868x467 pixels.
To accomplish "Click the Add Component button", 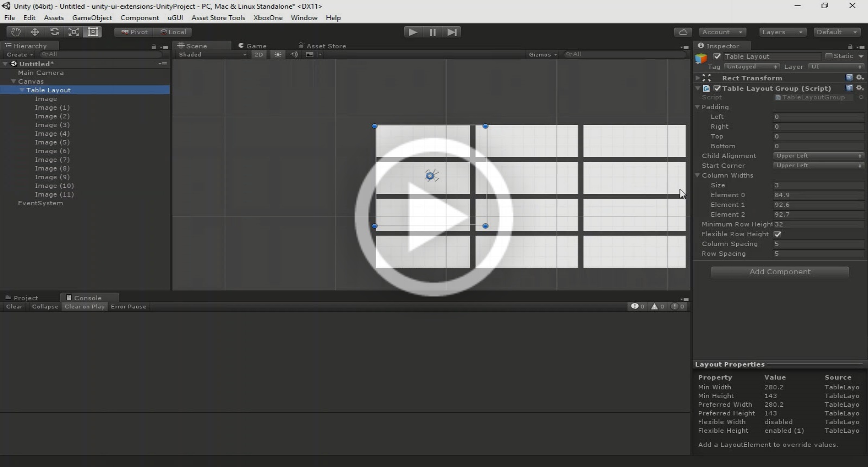I will (780, 272).
